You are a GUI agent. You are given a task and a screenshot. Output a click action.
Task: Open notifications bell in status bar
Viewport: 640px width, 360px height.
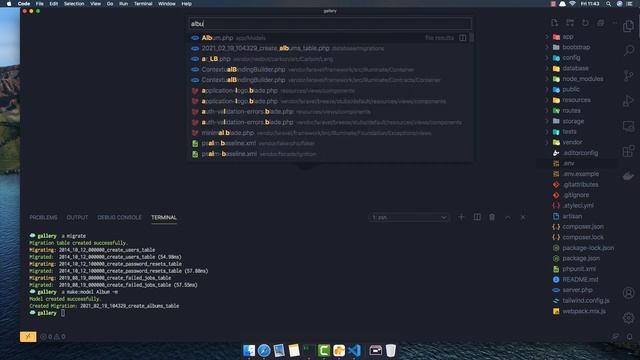[629, 337]
